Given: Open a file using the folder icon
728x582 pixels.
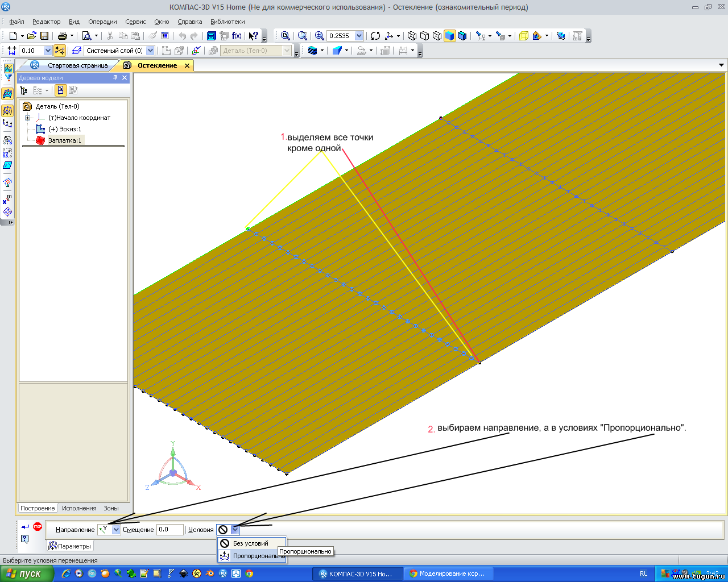Looking at the screenshot, I should pos(31,36).
